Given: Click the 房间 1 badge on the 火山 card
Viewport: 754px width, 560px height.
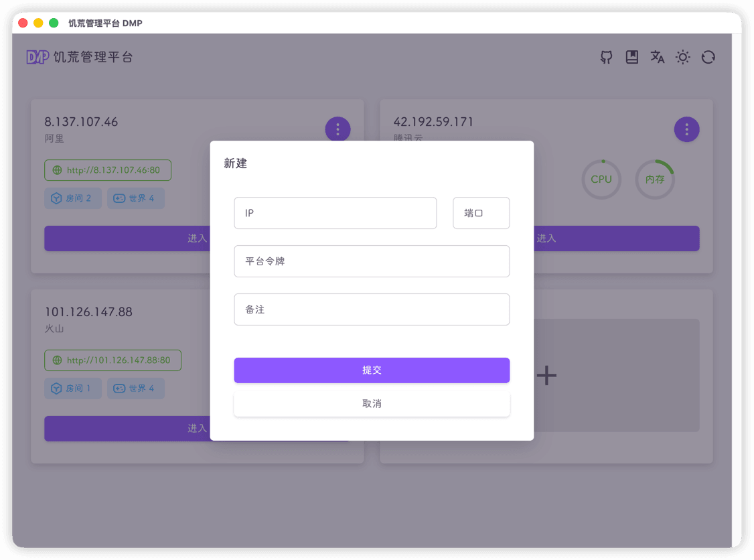Looking at the screenshot, I should click(72, 389).
